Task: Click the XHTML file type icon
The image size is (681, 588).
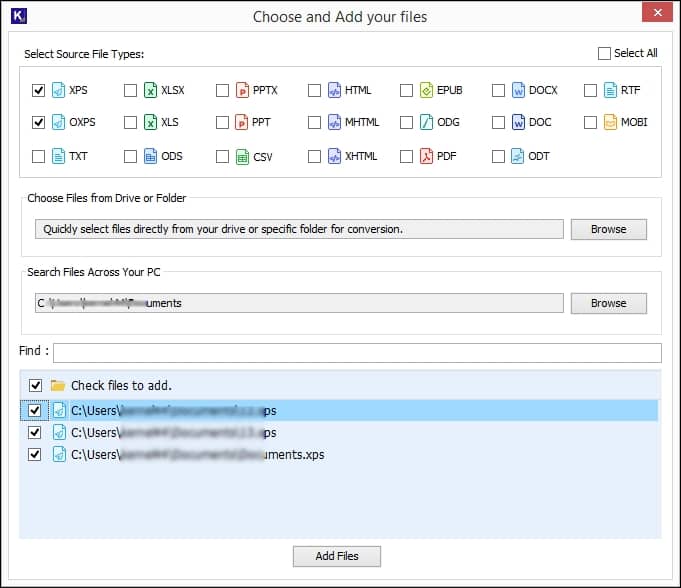Action: pos(334,156)
